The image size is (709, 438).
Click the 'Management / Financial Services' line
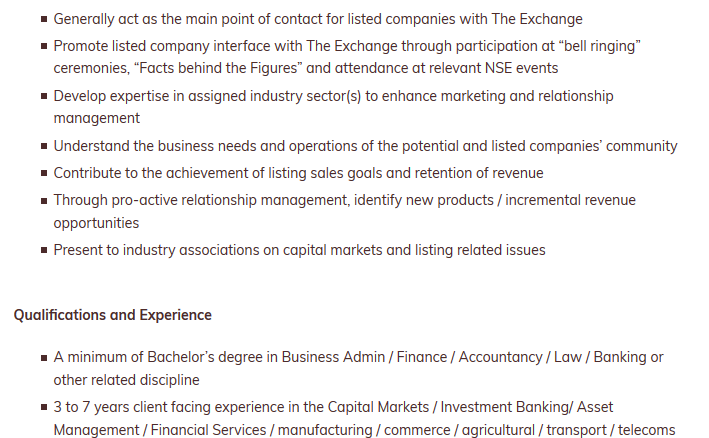point(364,430)
